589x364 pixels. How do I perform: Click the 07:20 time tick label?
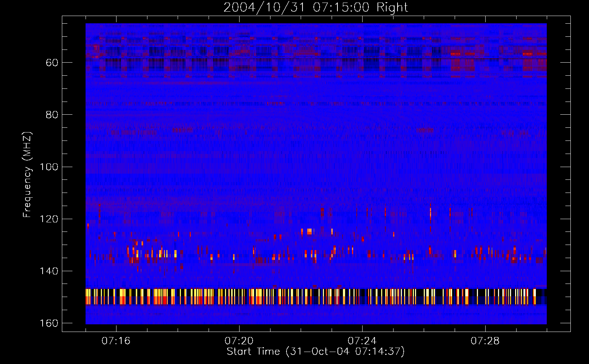[x=239, y=341]
